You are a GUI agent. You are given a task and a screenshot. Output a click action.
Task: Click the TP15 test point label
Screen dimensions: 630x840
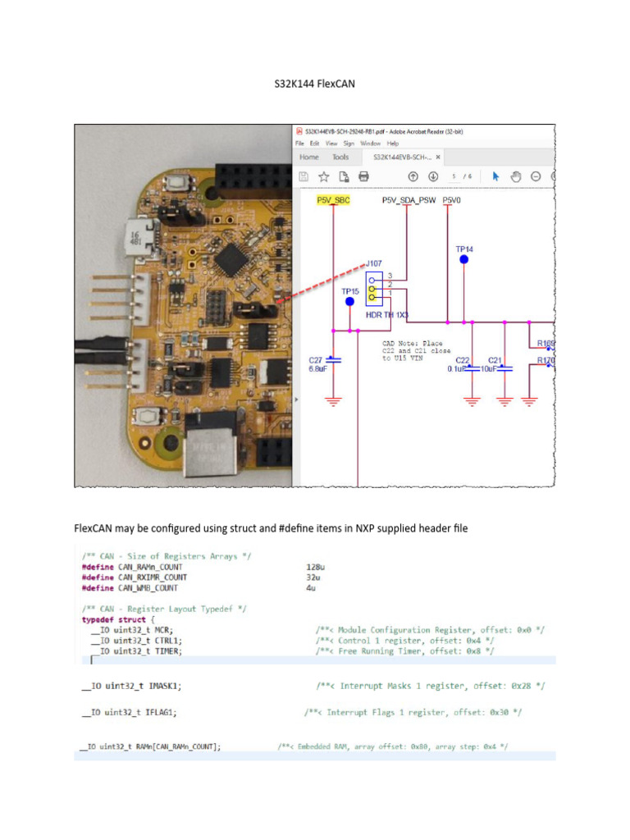point(350,291)
